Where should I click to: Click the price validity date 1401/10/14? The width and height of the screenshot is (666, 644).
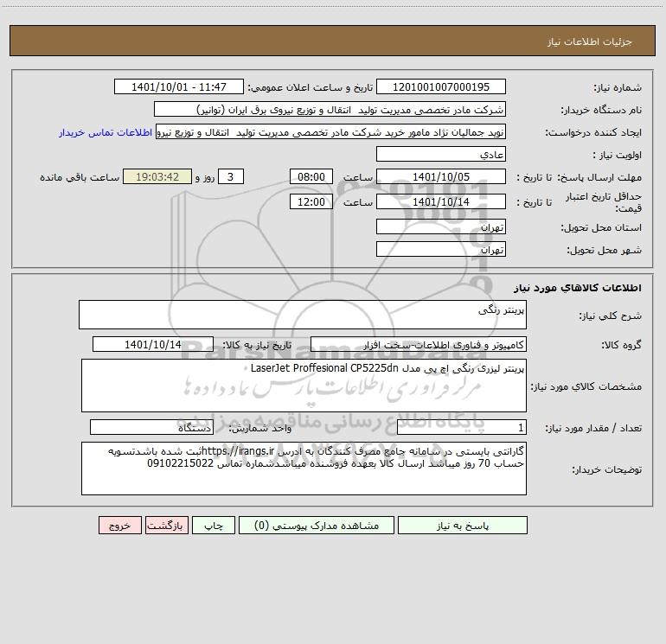click(441, 201)
